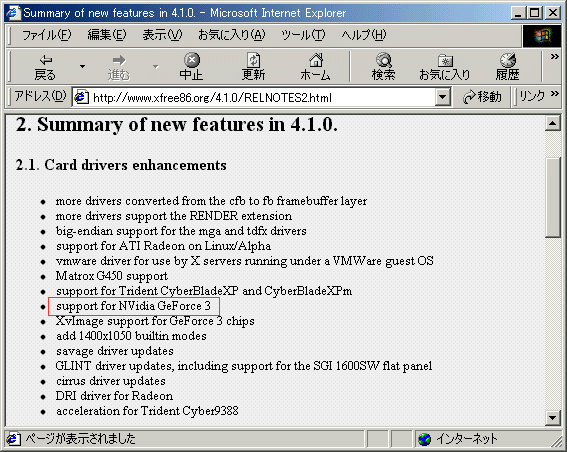Click the リンク links bar label
The image size is (567, 452).
[x=532, y=96]
